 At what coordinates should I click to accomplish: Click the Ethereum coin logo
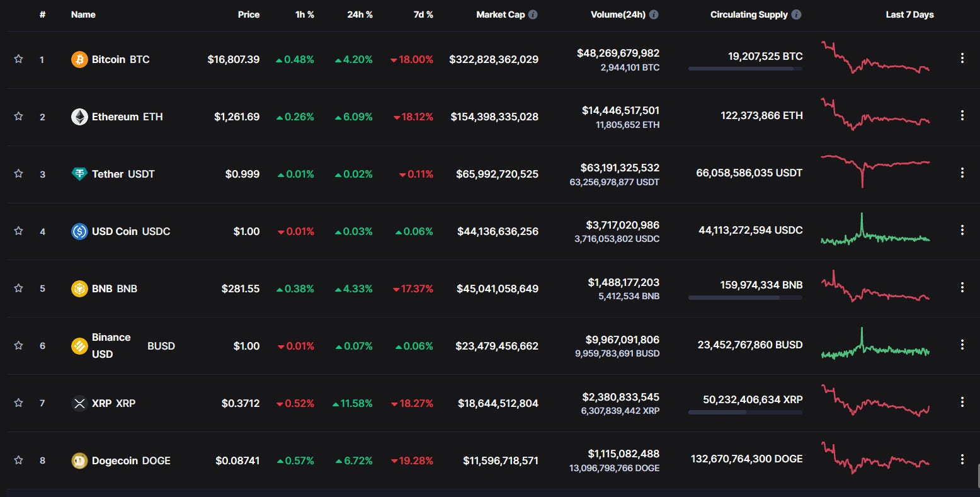point(79,117)
